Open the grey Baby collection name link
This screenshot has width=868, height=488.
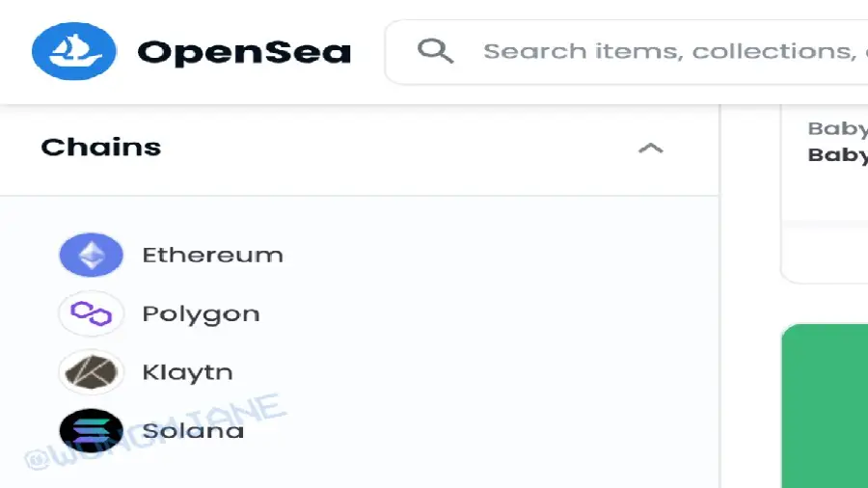coord(837,128)
